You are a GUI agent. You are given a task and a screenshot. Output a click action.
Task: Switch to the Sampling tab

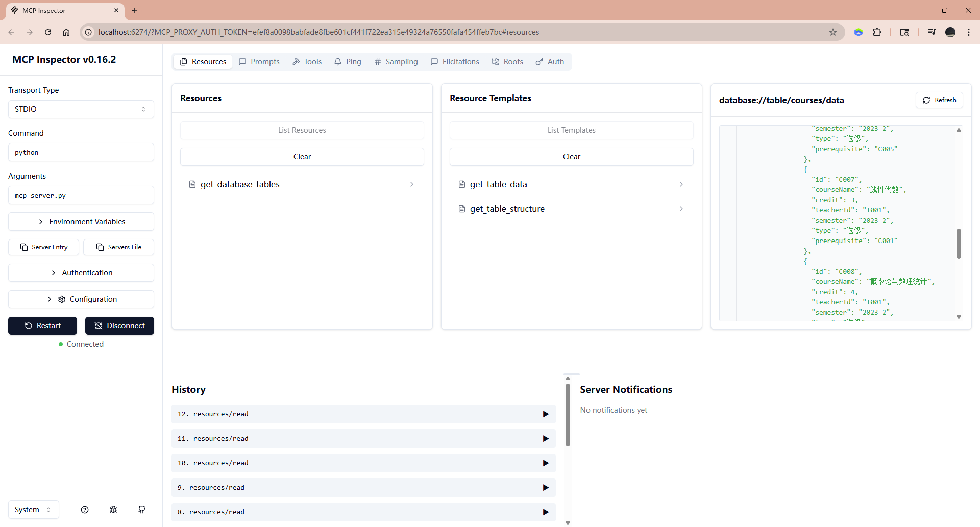[x=396, y=62]
